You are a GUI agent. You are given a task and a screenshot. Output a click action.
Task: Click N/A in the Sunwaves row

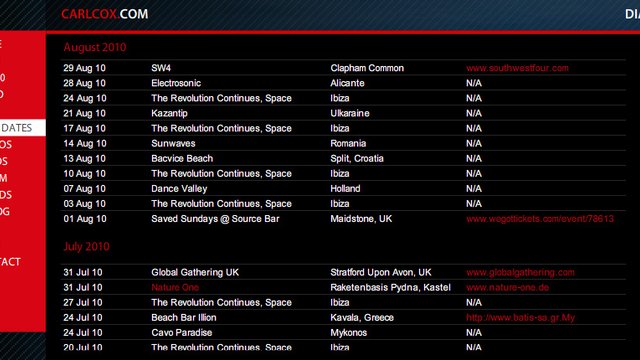[x=474, y=144]
